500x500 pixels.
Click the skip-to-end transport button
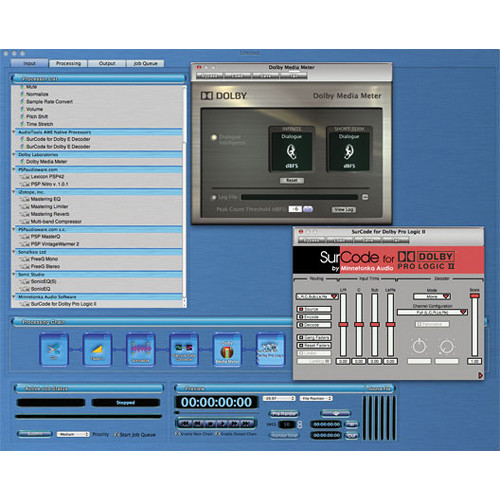pos(247,424)
